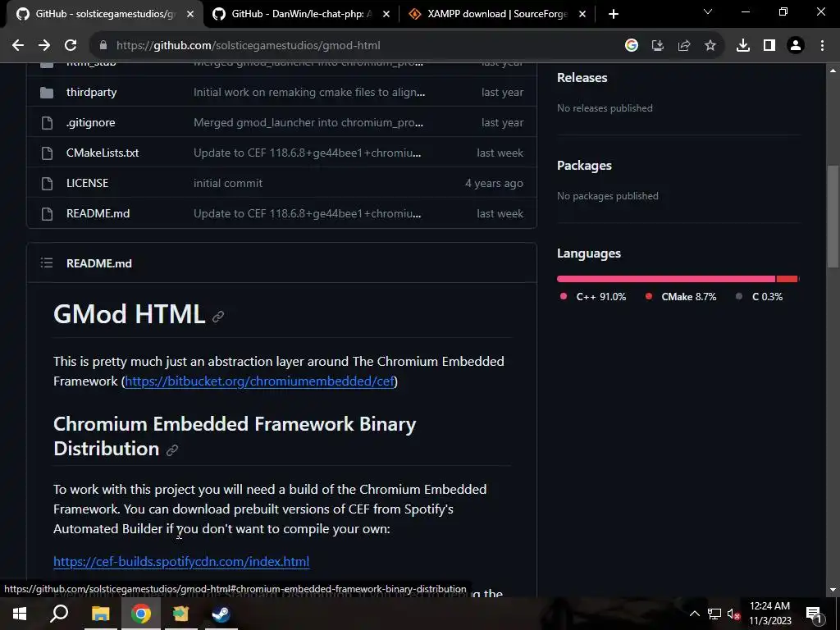
Task: Open the CMakeLists.txt file
Action: 103,153
